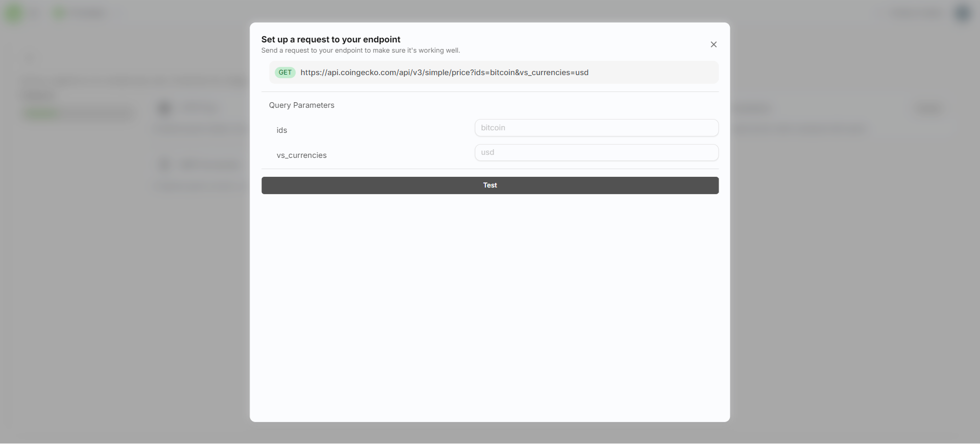Open the blurred user avatar at top-right
This screenshot has height=444, width=980.
962,13
